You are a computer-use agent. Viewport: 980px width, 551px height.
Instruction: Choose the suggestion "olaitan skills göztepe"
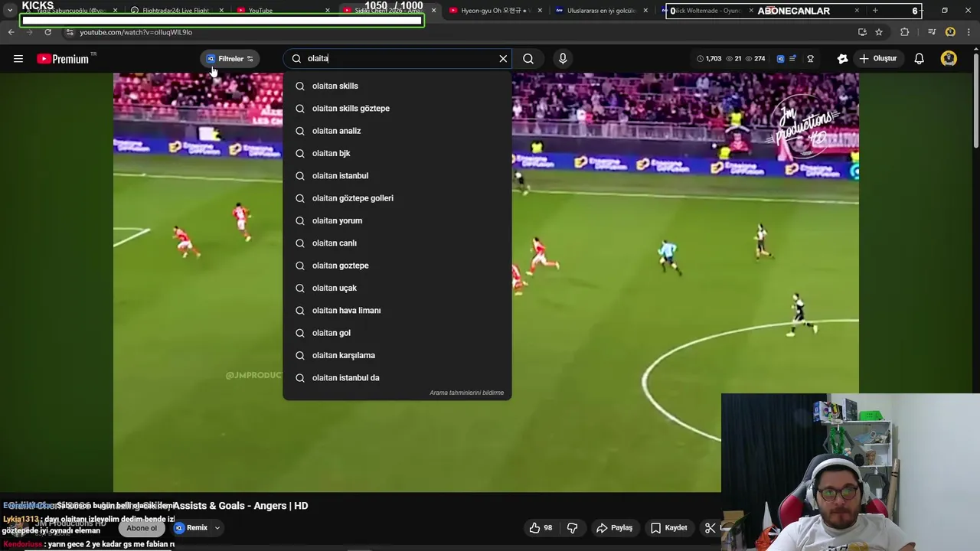[x=397, y=109]
